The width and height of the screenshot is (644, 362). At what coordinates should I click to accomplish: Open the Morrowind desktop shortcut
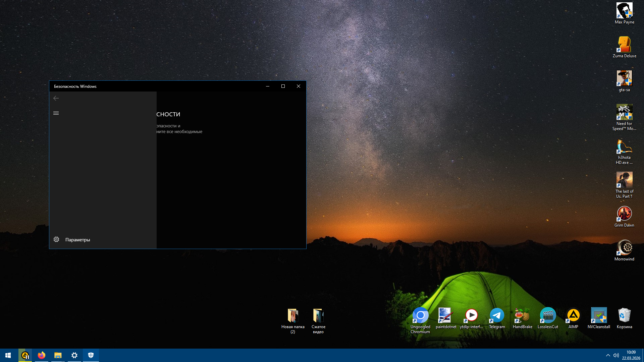click(624, 248)
